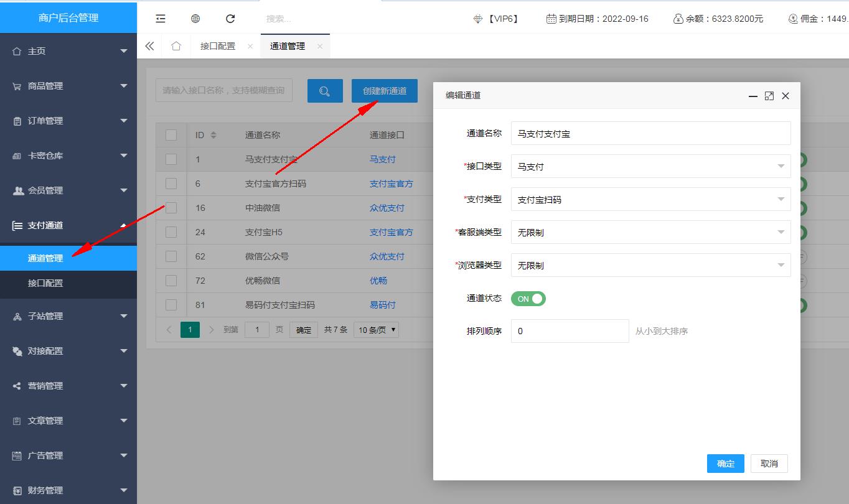Maximize the 编辑通道 dialog
Image resolution: width=849 pixels, height=504 pixels.
click(x=769, y=96)
